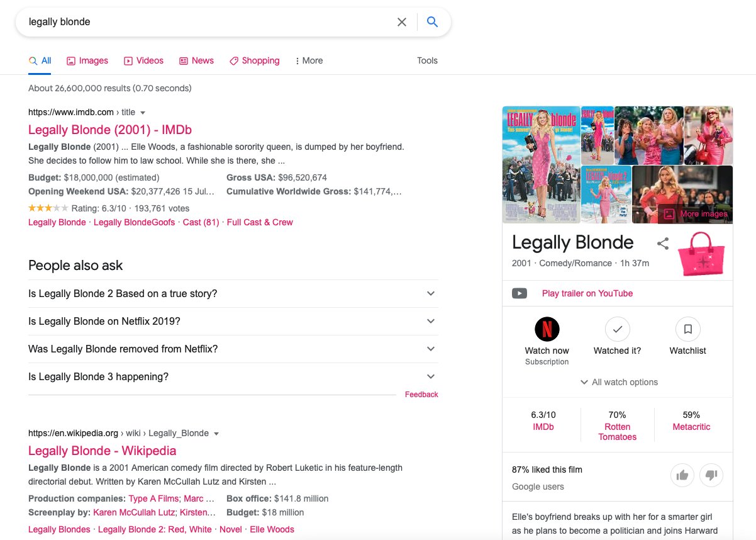Open 'Legally Blonde - Wikipedia' result
This screenshot has height=540, width=756.
click(x=103, y=451)
